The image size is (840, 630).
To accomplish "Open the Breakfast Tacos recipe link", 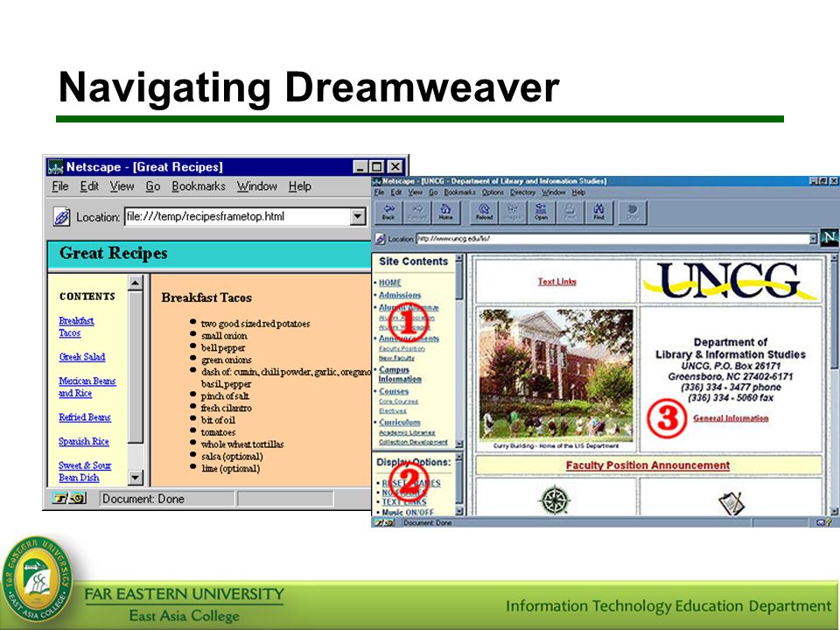I will [75, 326].
